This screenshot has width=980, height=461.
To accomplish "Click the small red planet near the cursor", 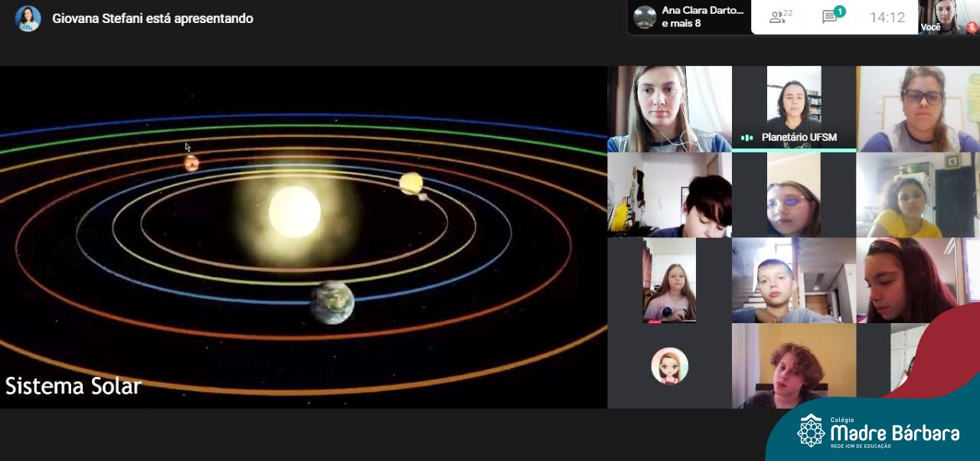I will 191,163.
